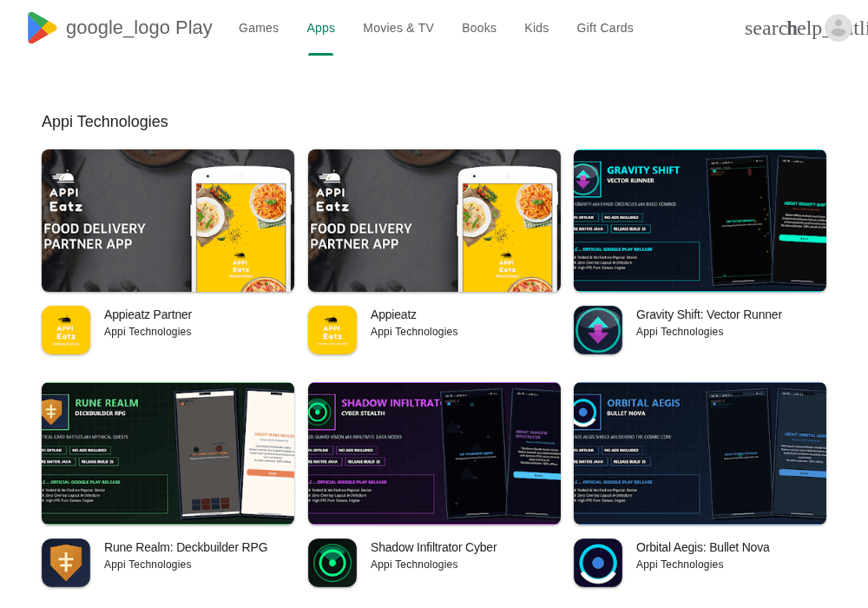Select the Gravity Shift app icon
Viewport: 868px width, 608px height.
(x=598, y=330)
